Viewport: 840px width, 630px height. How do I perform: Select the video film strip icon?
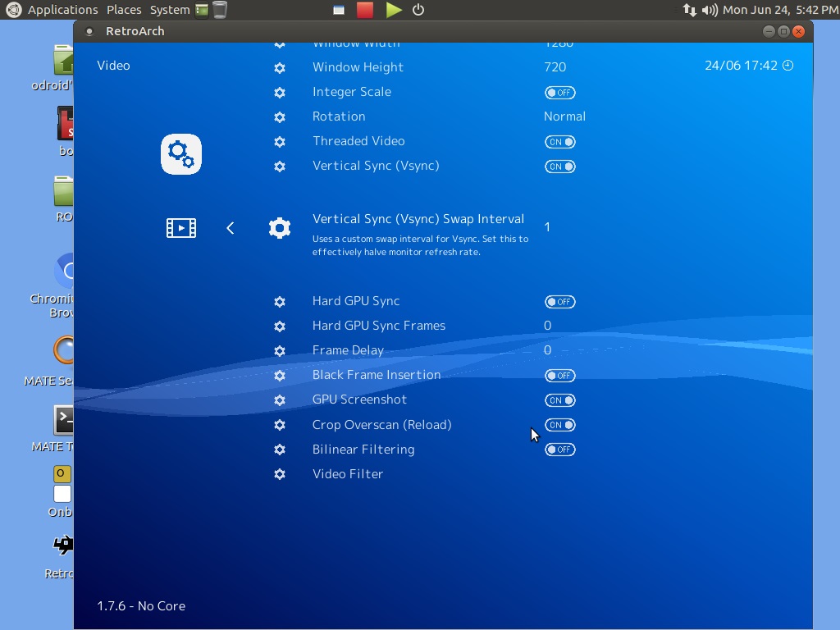coord(180,228)
